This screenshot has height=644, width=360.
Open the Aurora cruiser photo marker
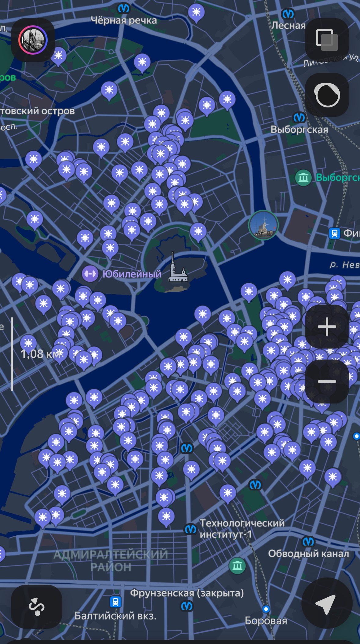263,225
